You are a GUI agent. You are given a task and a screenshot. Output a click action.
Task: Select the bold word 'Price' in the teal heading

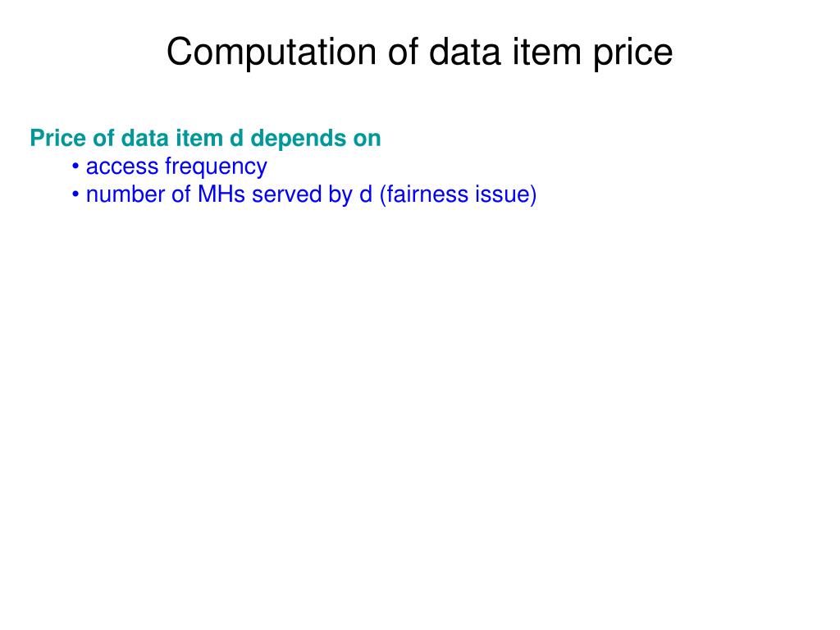[x=58, y=138]
